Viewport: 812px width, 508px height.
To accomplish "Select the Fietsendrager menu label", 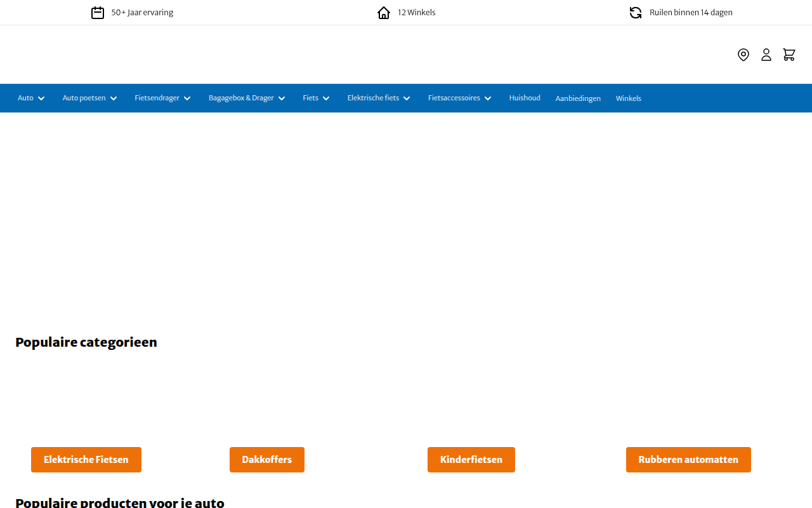I will pyautogui.click(x=157, y=98).
